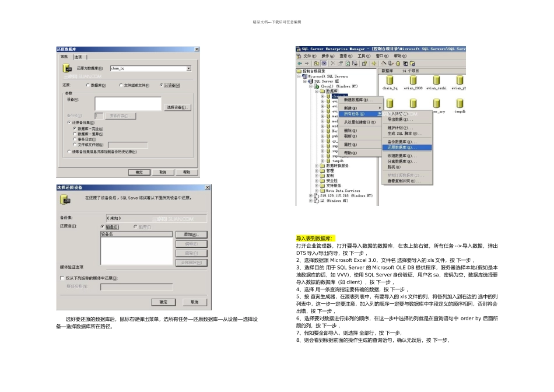This screenshot has height=392, width=554.
Task: Click the yellow New star toolbar icon
Action: point(374,64)
